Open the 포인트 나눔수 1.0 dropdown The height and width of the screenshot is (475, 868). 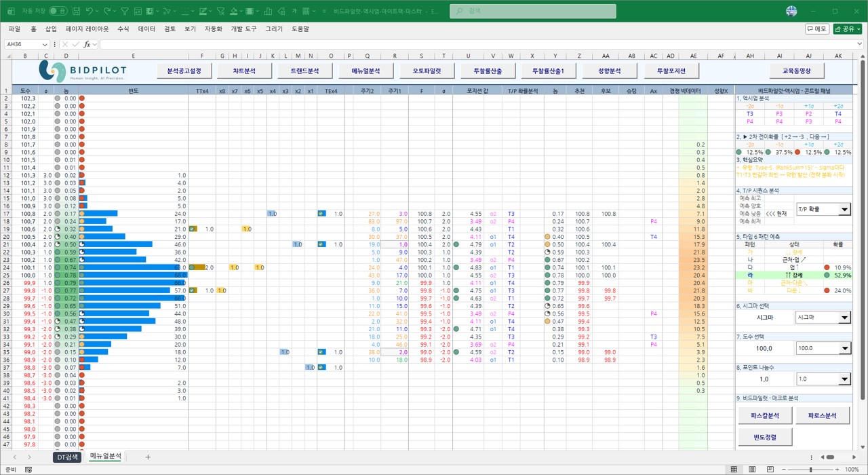844,379
